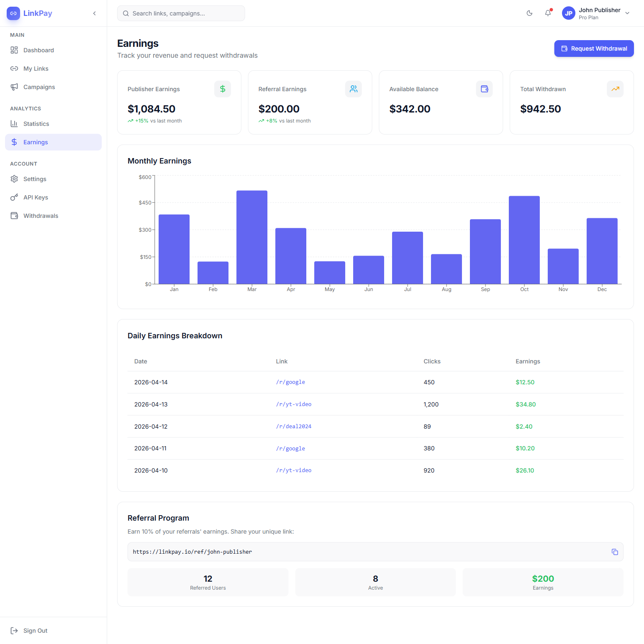Select the Oct bar in the chart
The width and height of the screenshot is (644, 644).
(x=524, y=240)
